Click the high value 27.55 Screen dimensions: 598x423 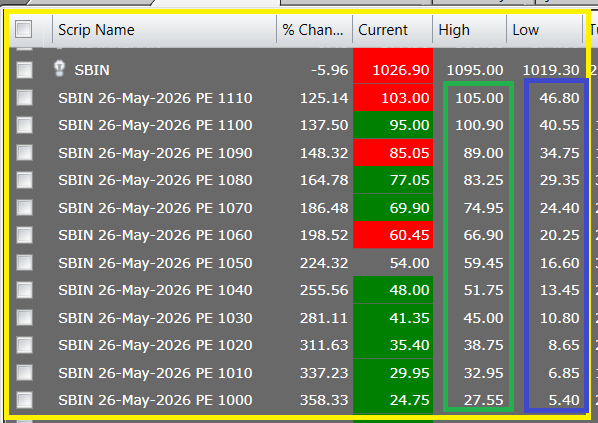coord(483,400)
